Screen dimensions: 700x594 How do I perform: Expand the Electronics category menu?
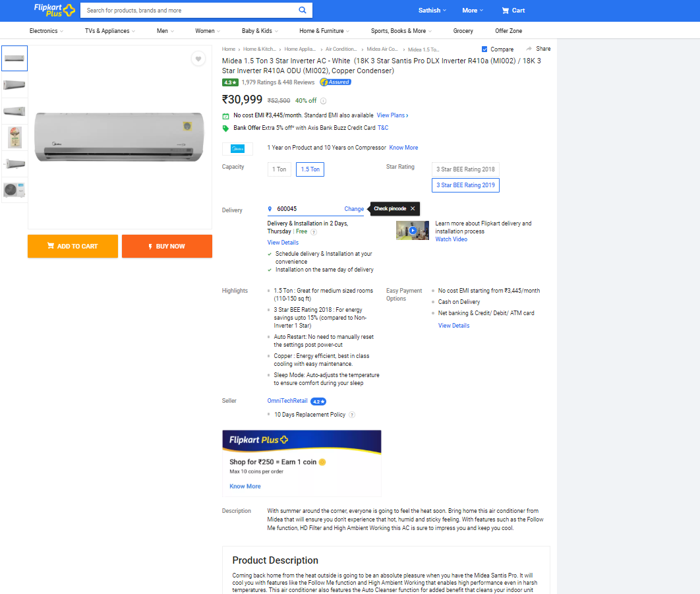[47, 31]
